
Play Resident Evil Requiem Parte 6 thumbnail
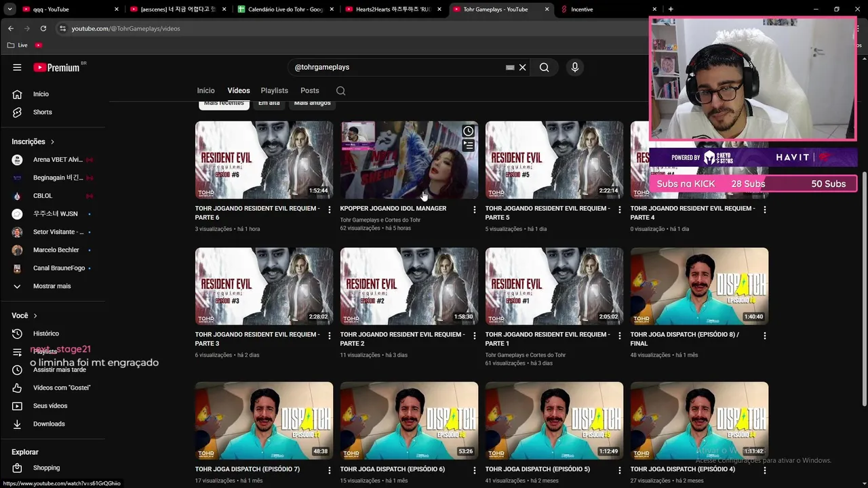pyautogui.click(x=264, y=160)
